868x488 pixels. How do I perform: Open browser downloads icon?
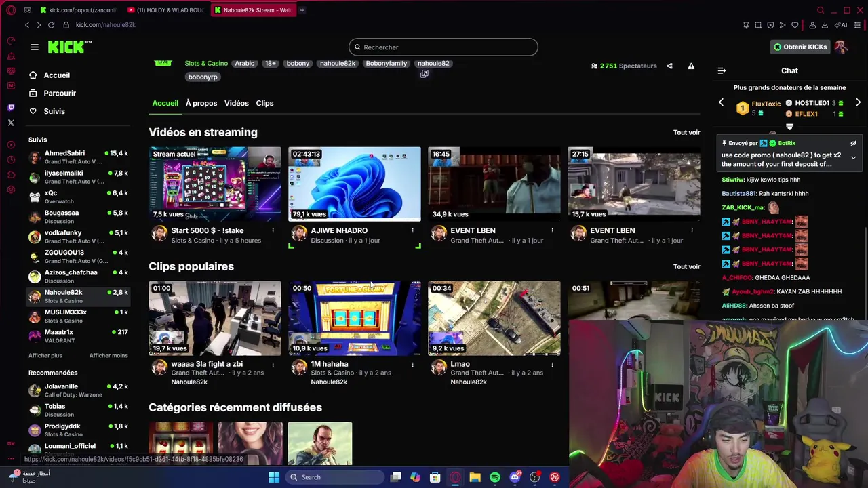tap(825, 25)
